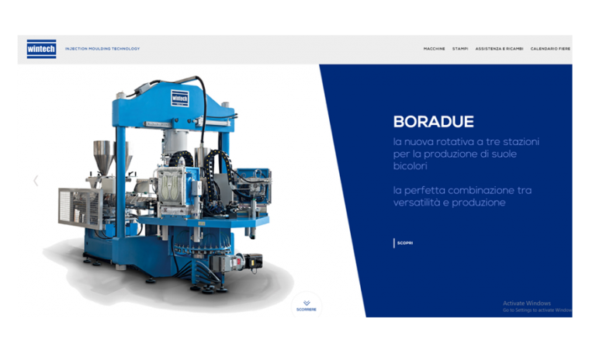The image size is (596, 364).
Task: Open the Stampi menu item
Action: tap(460, 49)
